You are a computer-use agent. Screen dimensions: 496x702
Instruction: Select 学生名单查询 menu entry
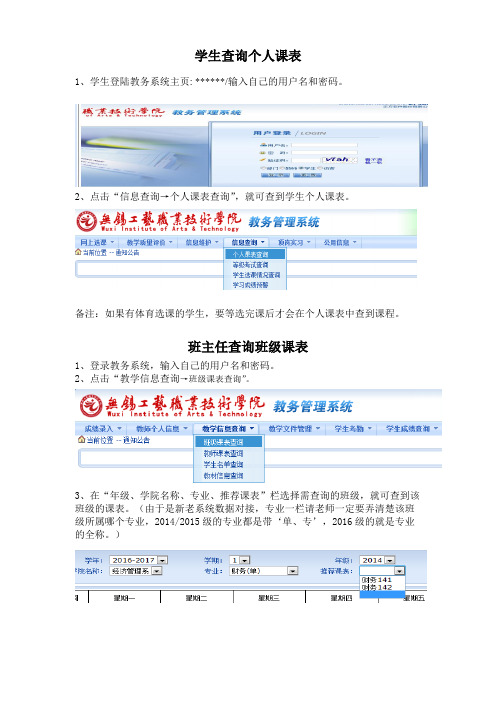click(x=224, y=464)
